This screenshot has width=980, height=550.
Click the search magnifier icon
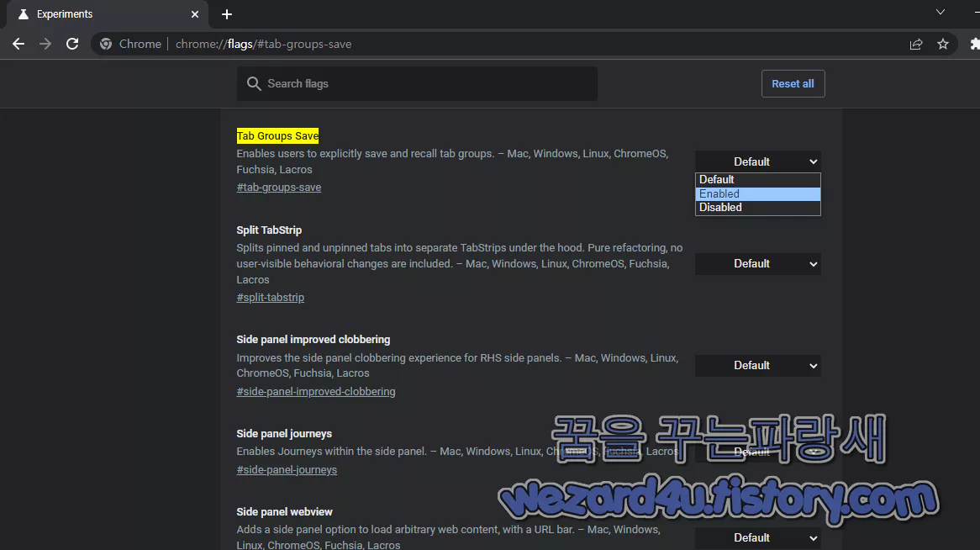tap(254, 84)
